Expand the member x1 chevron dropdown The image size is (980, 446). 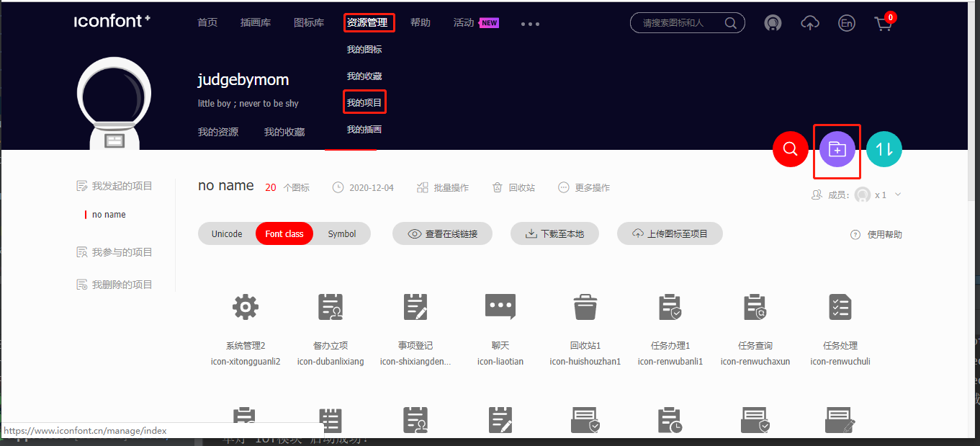[x=897, y=195]
